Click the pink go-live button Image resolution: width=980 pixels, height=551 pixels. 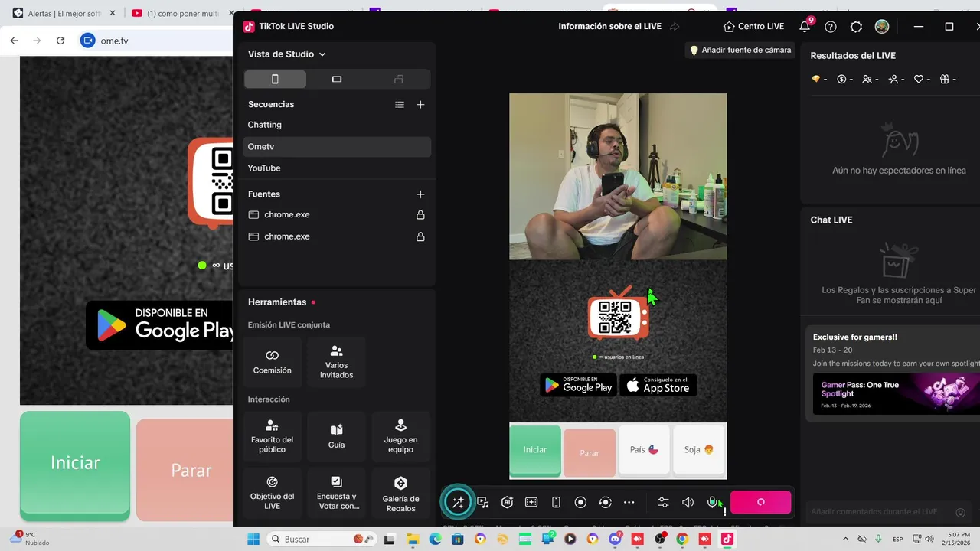760,502
